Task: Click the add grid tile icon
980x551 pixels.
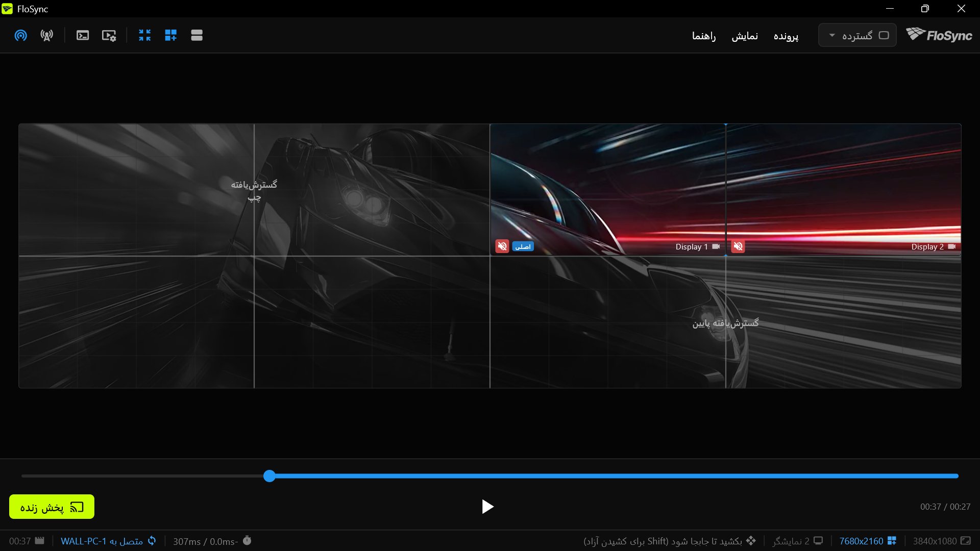Action: [x=170, y=35]
